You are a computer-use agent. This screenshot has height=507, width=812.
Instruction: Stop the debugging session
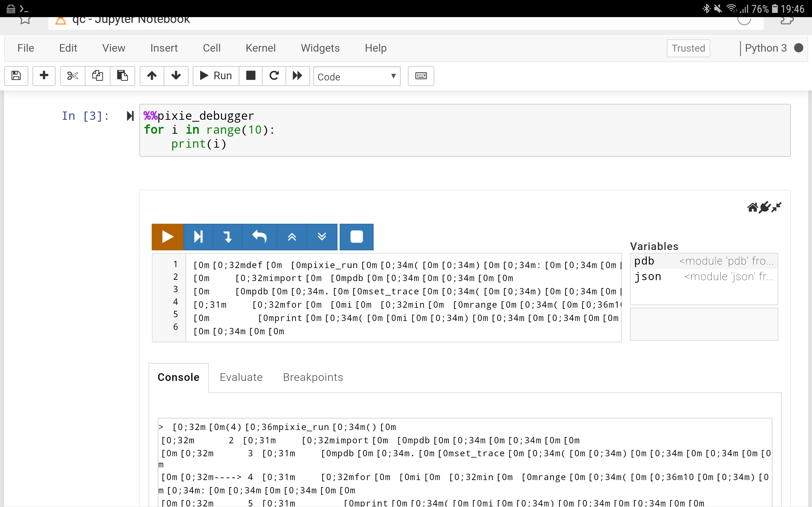tap(356, 237)
